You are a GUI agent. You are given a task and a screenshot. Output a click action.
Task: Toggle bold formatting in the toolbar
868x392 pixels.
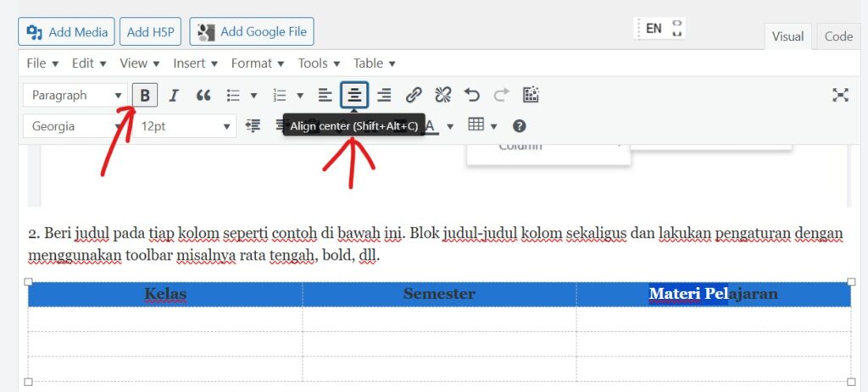coord(145,96)
